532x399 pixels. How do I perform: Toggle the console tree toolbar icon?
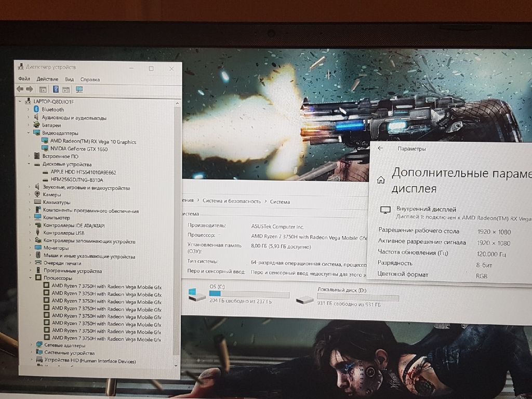43,89
